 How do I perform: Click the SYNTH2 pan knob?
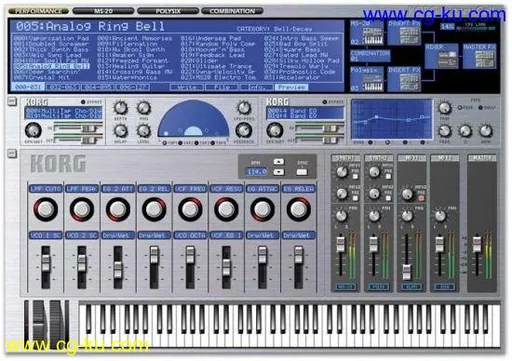(374, 216)
